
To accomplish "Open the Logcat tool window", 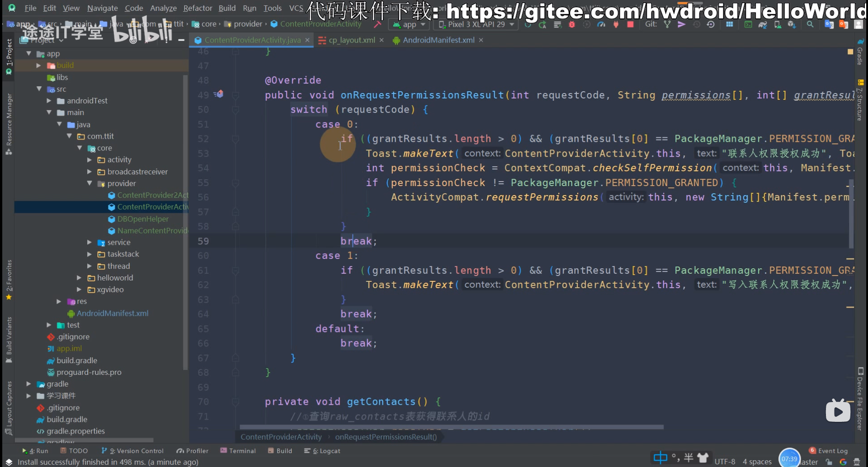I will pyautogui.click(x=322, y=451).
